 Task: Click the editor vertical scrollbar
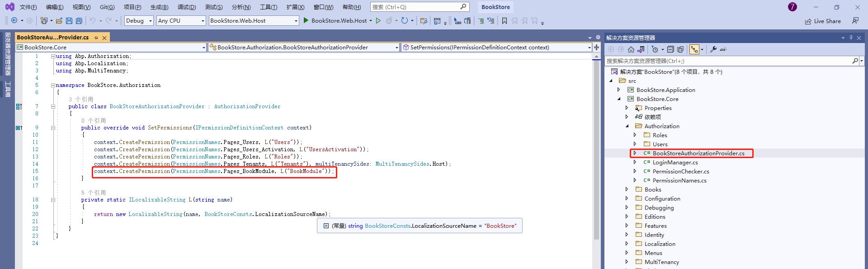point(597,149)
